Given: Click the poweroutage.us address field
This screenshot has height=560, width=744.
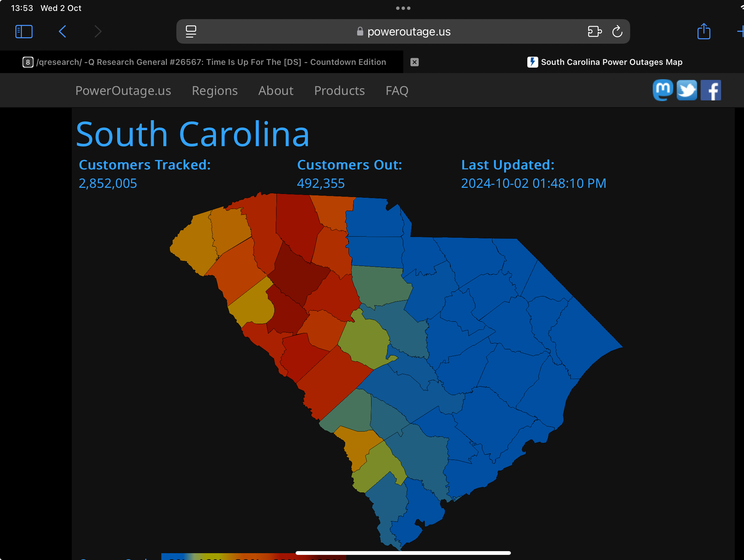Looking at the screenshot, I should point(403,31).
